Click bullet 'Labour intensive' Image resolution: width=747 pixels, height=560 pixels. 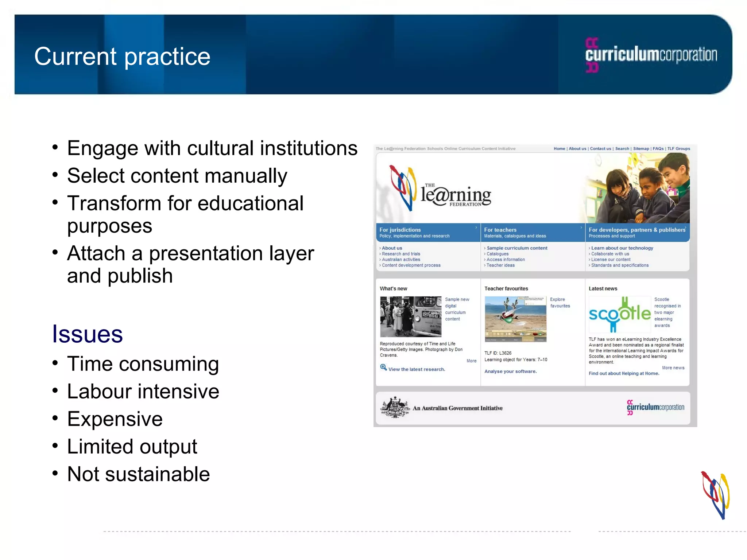pyautogui.click(x=143, y=392)
